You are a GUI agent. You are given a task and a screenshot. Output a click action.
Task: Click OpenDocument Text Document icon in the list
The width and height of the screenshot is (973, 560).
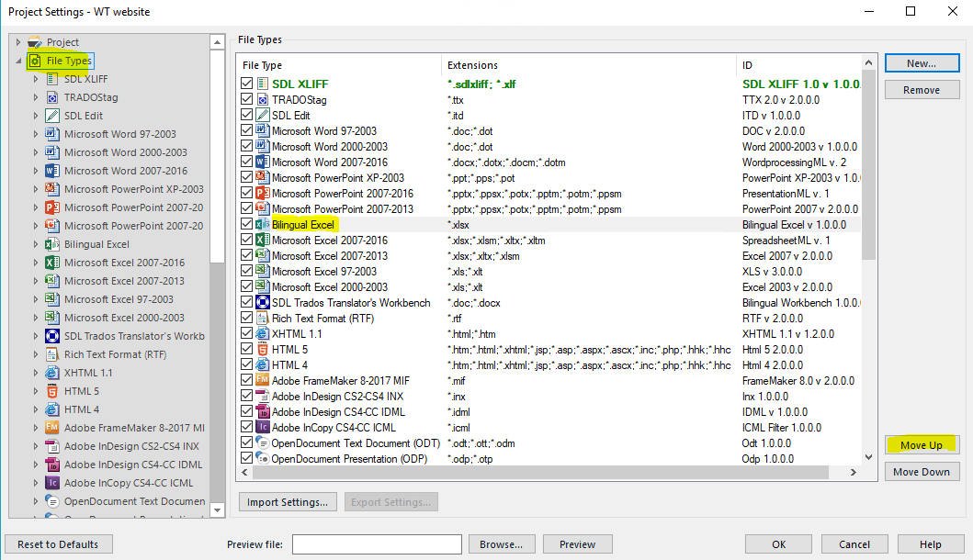pos(263,443)
